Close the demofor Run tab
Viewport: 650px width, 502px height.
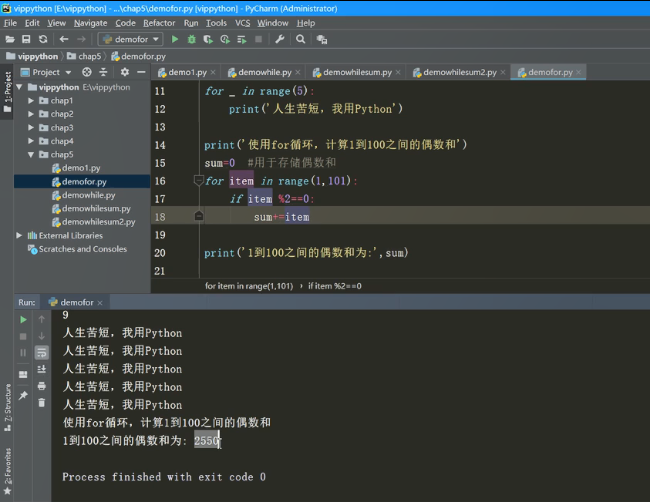click(x=100, y=303)
